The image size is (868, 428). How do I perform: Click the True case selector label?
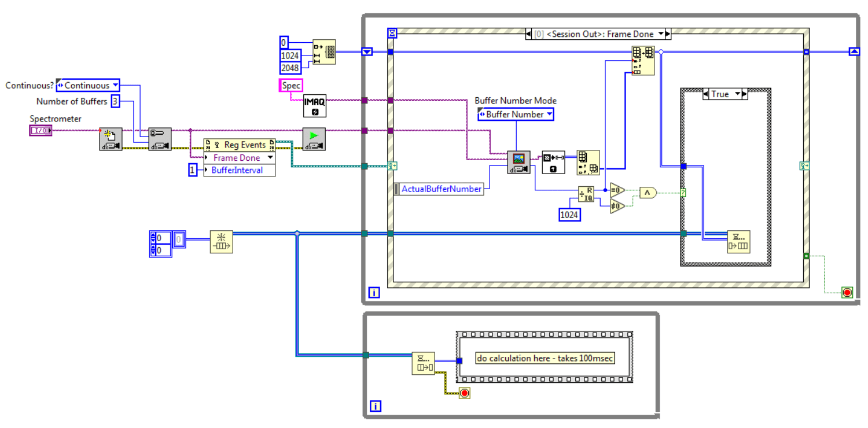(724, 94)
